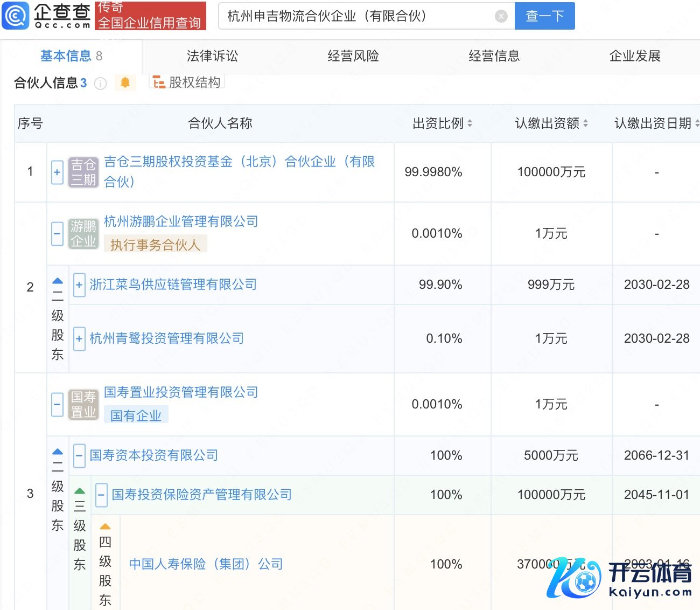Open the 股权结构 chart icon

click(x=159, y=82)
